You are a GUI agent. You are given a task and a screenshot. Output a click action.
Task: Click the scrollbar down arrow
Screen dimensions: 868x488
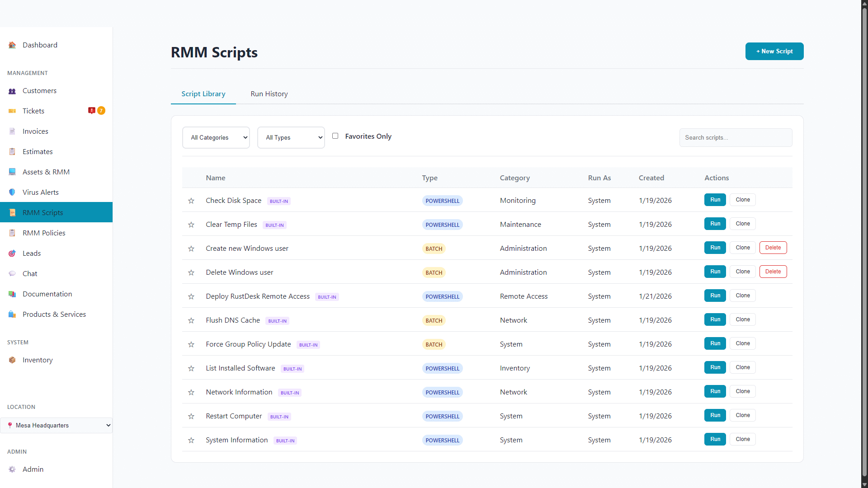pyautogui.click(x=864, y=484)
